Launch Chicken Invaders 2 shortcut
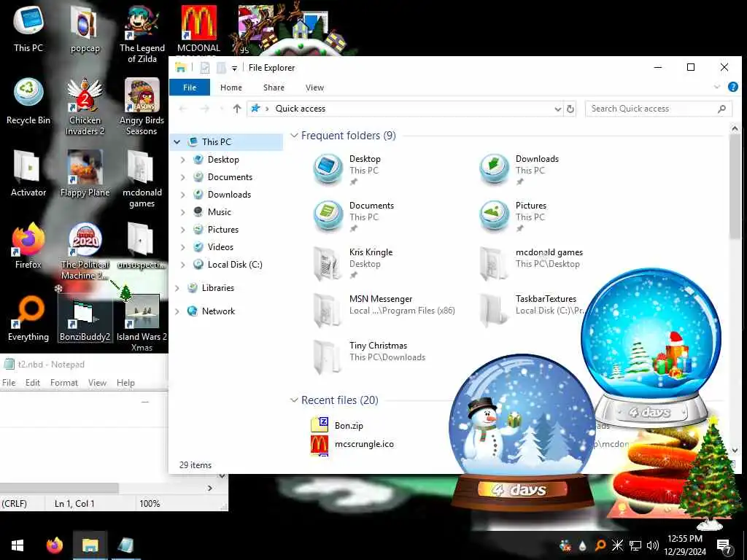 [85, 106]
